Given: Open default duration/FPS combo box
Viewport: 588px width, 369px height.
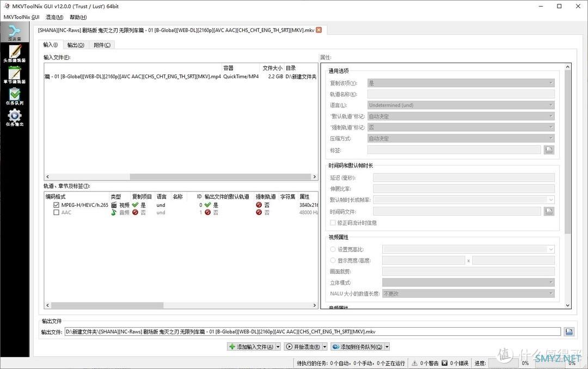Looking at the screenshot, I should [x=464, y=200].
